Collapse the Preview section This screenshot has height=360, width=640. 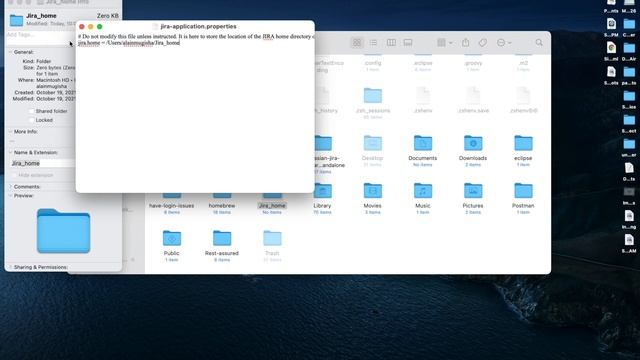[10, 196]
